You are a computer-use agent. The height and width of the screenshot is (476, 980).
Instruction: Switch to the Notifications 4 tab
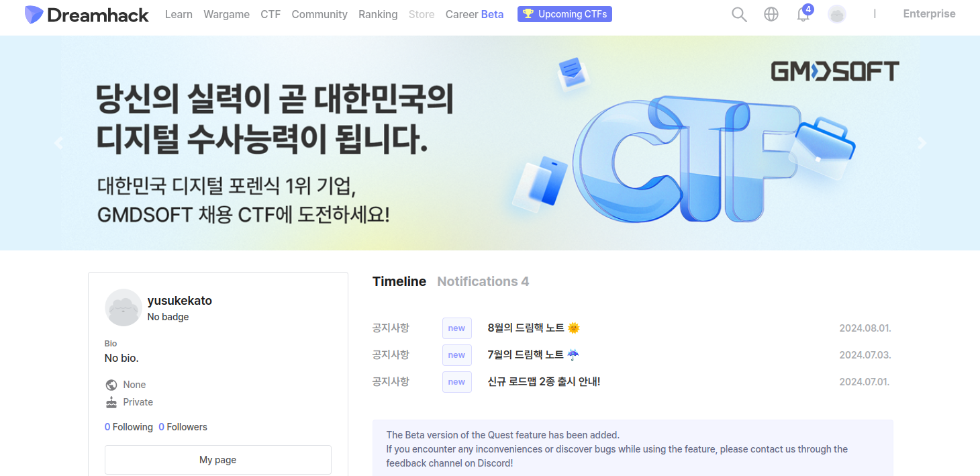[x=483, y=281]
